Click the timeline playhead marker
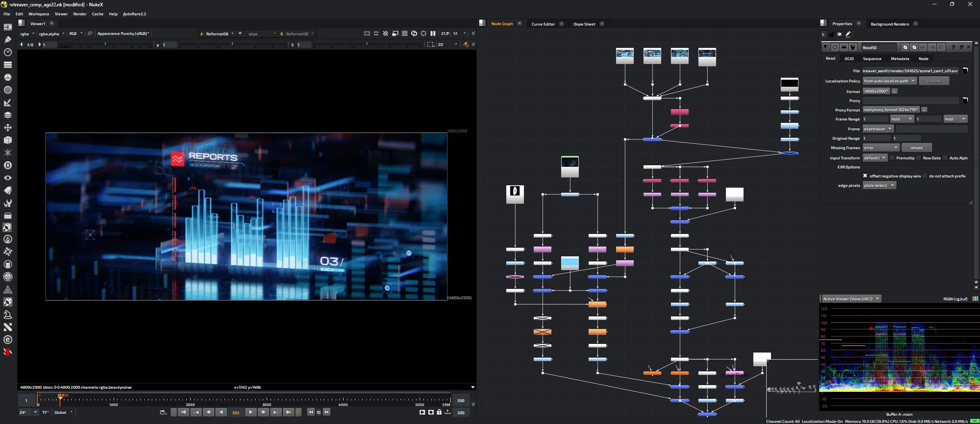This screenshot has width=980, height=424. coord(60,399)
